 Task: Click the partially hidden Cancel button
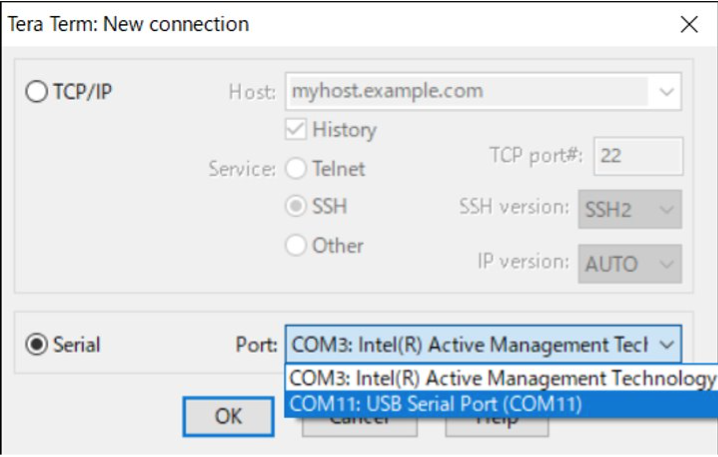tap(359, 426)
